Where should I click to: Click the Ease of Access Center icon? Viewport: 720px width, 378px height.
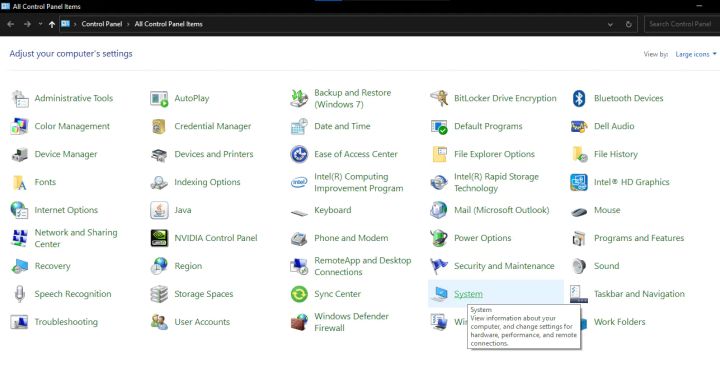[299, 154]
